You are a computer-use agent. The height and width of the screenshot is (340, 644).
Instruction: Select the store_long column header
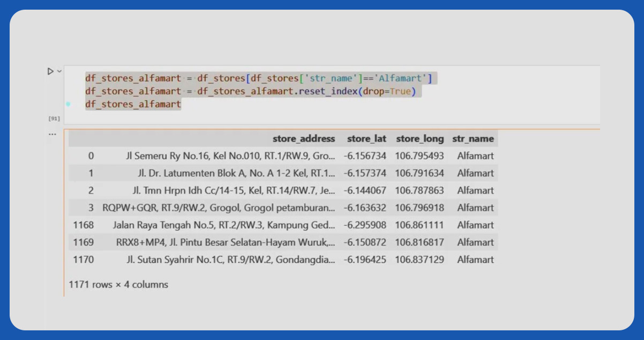coord(420,139)
